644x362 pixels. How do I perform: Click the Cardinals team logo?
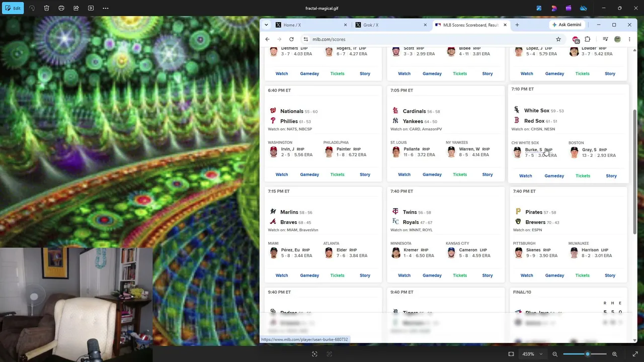tap(395, 111)
